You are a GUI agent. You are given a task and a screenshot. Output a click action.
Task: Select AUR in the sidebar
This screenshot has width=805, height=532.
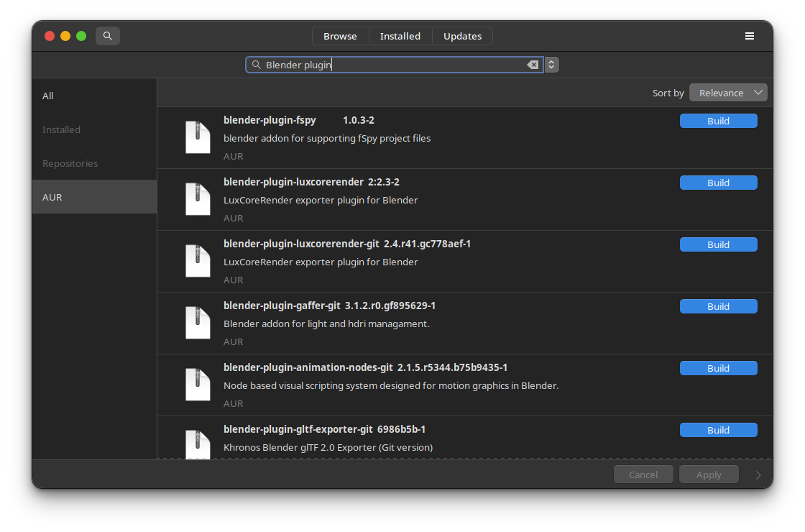(x=94, y=197)
